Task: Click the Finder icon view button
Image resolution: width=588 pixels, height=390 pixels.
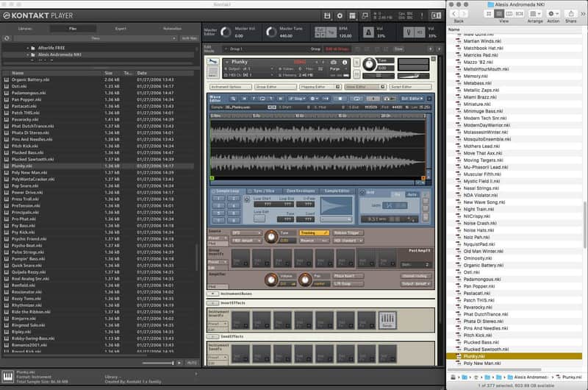Action: pos(488,13)
